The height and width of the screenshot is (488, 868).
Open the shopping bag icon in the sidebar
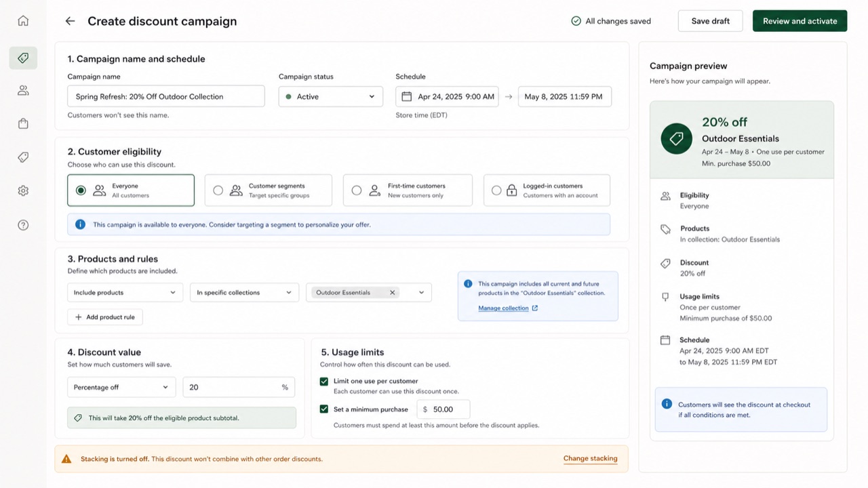(x=23, y=123)
